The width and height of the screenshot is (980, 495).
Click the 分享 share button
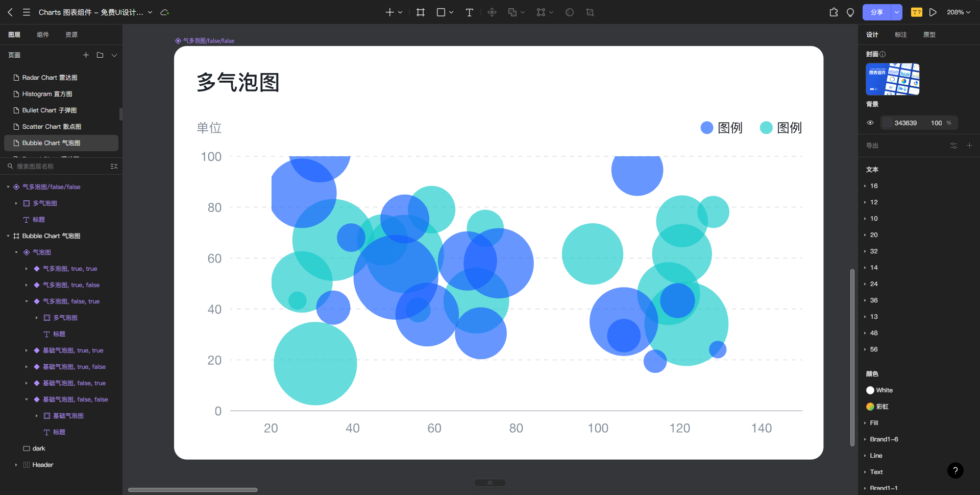[877, 12]
